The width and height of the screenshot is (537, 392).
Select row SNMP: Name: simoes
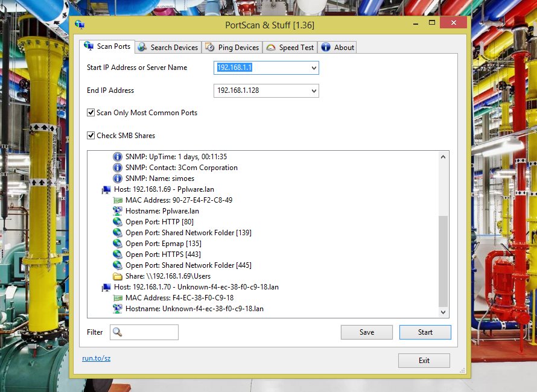(160, 179)
